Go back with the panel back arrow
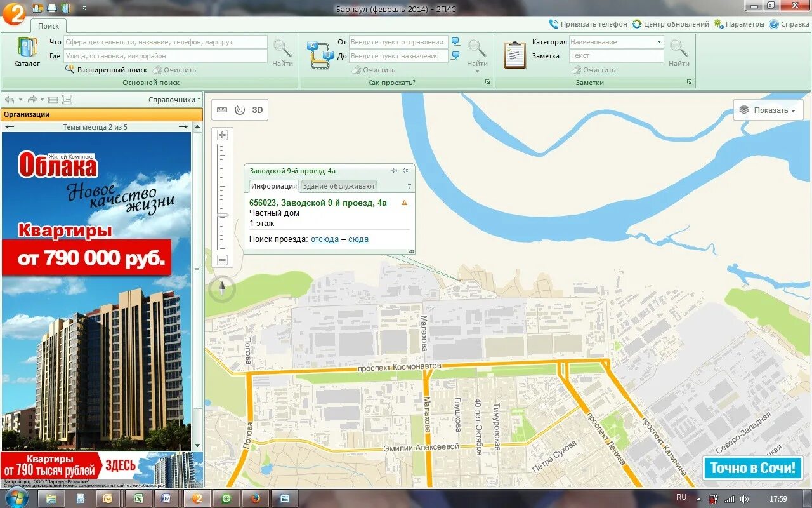This screenshot has height=508, width=812. tap(10, 100)
